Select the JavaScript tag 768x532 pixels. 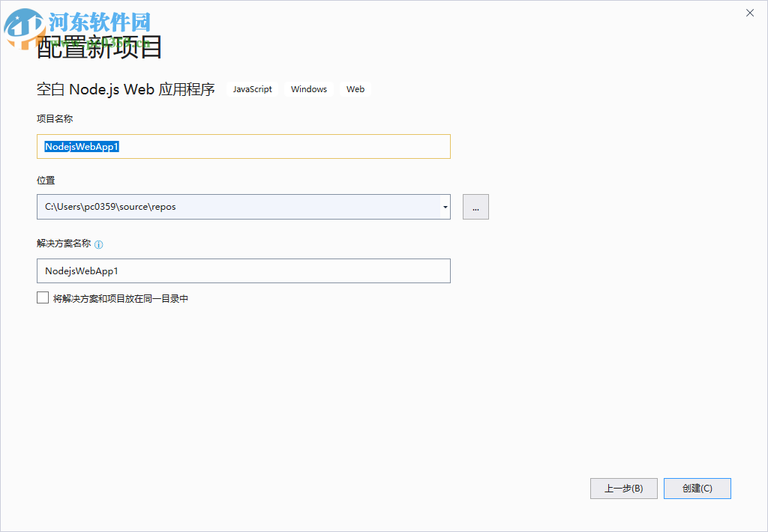coord(252,89)
